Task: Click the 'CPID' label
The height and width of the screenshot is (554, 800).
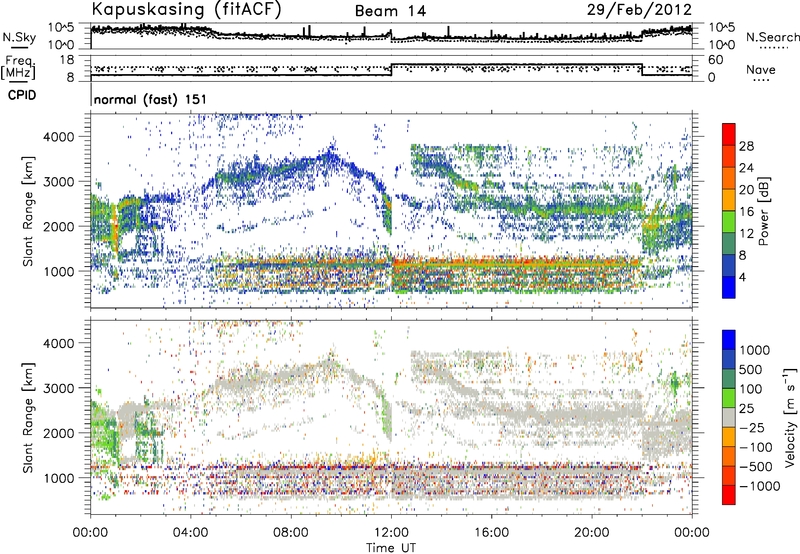Action: tap(22, 95)
